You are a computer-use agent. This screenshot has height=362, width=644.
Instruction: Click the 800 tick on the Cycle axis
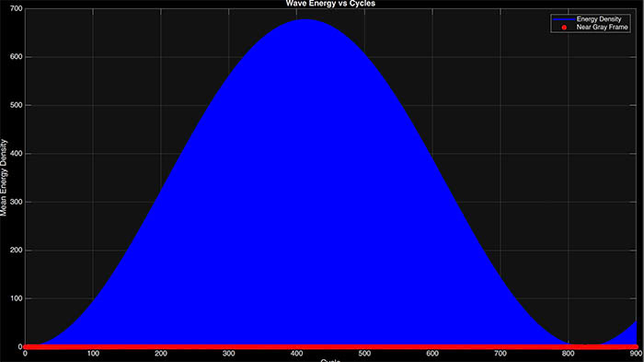click(568, 354)
